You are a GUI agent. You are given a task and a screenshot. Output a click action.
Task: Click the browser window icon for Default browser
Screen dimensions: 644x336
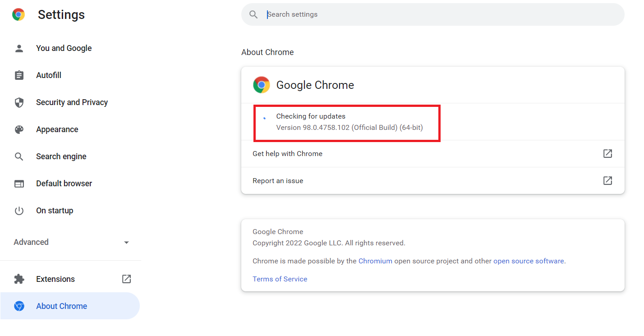coord(19,184)
